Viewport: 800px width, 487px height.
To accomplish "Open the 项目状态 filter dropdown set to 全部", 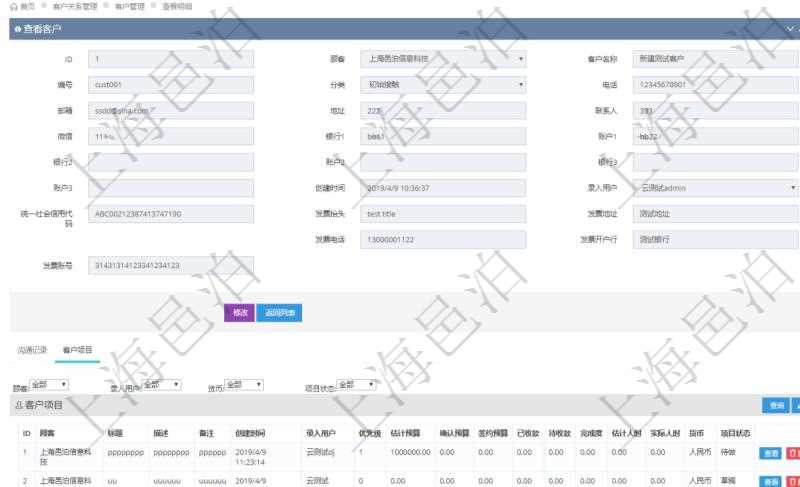I will [x=356, y=385].
